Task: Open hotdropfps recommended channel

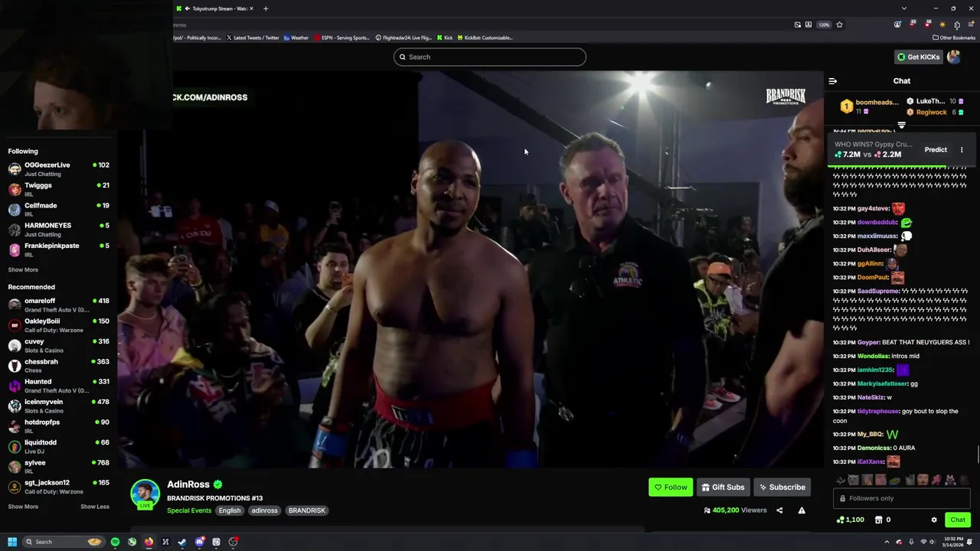Action: 58,425
